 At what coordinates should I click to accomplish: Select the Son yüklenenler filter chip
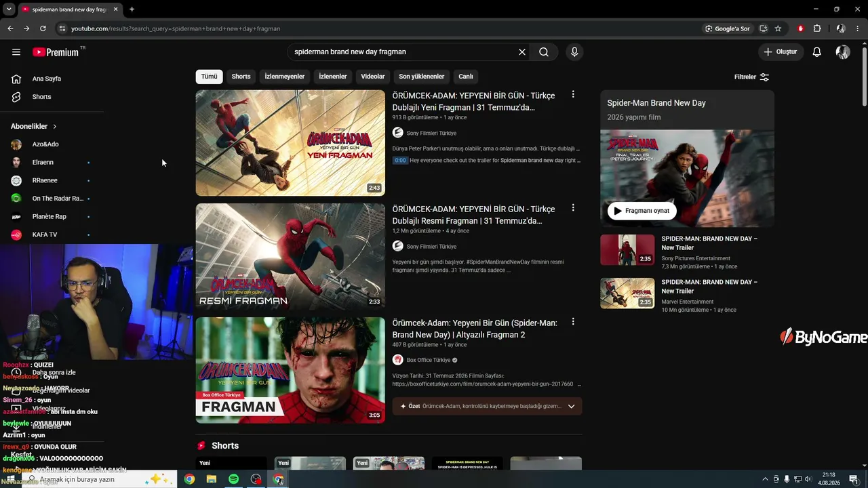(x=422, y=77)
